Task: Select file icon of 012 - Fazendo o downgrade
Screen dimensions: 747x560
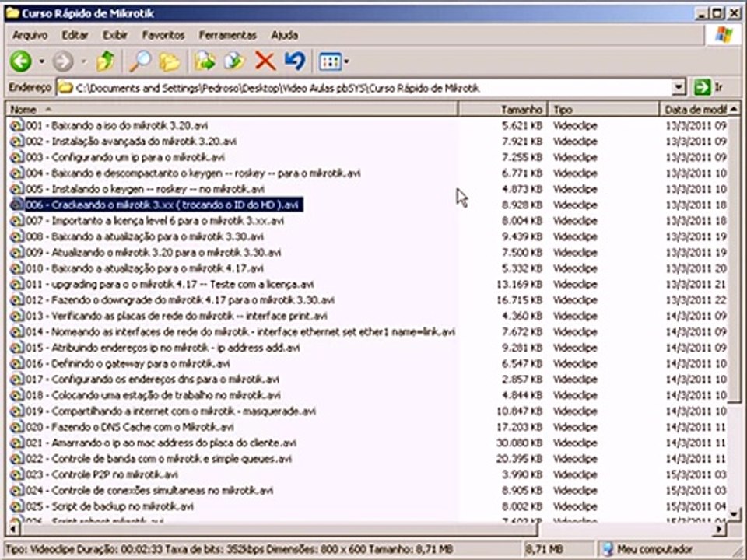Action: (16, 300)
